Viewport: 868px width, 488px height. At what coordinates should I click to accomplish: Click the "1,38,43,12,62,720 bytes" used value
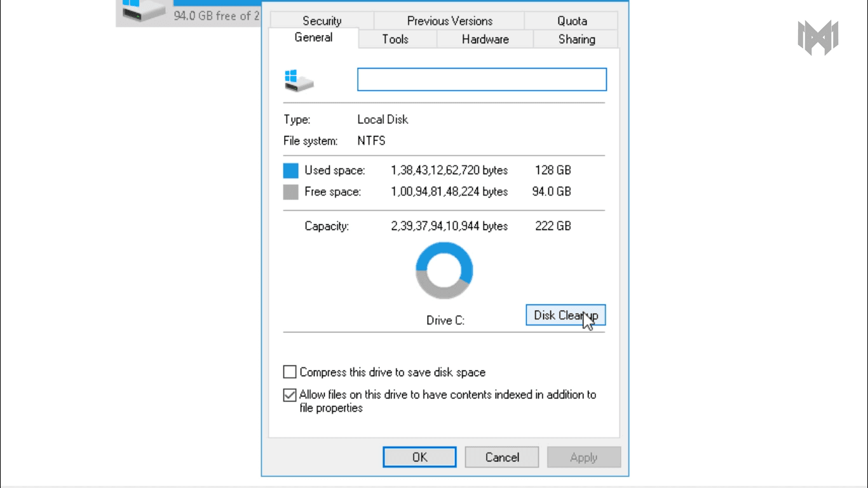pos(449,170)
